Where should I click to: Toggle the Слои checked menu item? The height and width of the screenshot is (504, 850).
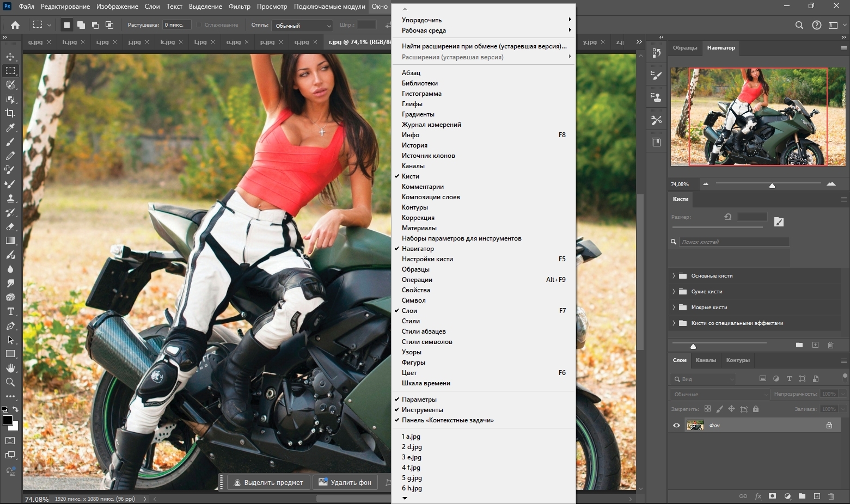tap(484, 311)
